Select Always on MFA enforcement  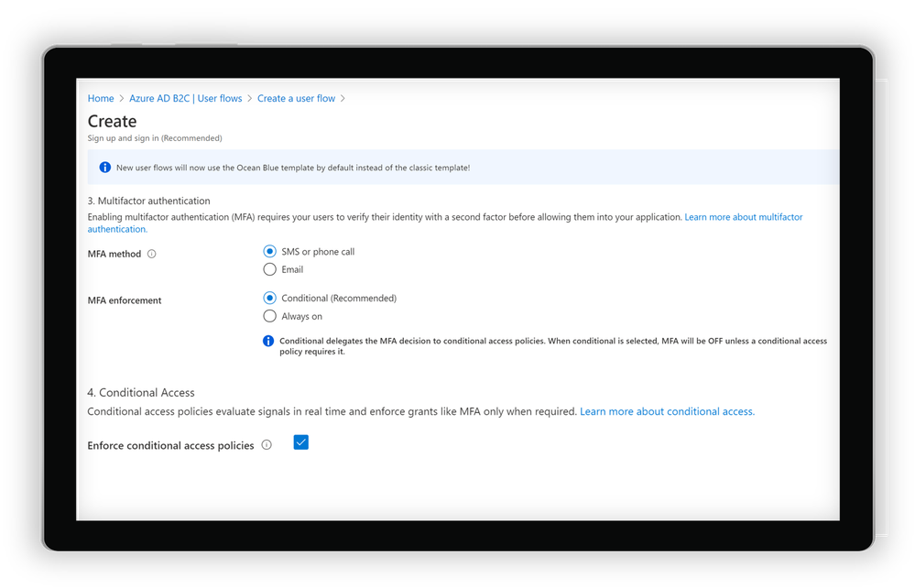(x=269, y=316)
